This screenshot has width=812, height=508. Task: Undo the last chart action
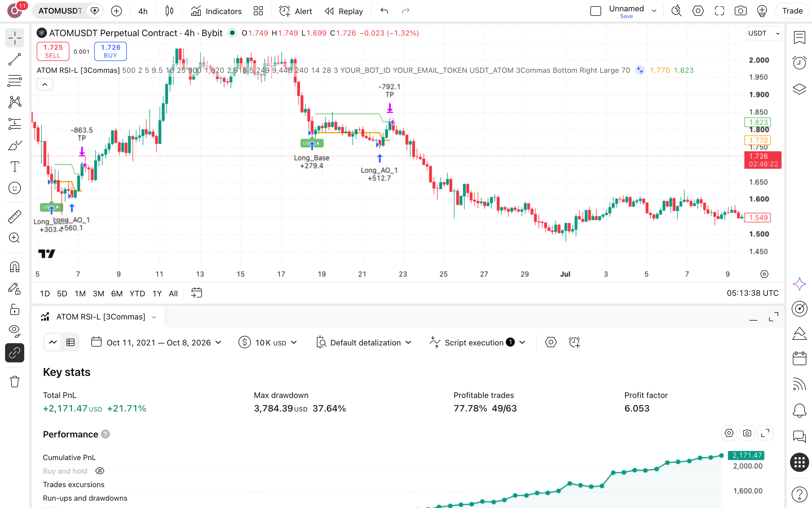click(x=384, y=11)
